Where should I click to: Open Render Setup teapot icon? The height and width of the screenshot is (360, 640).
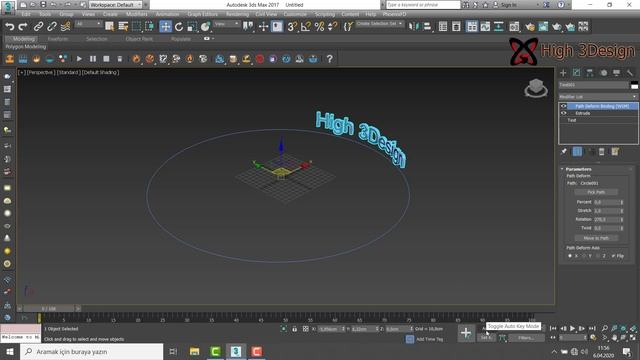[530, 27]
